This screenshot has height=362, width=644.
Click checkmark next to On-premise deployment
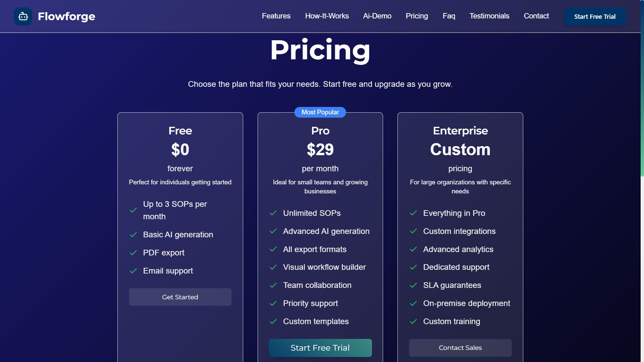click(413, 303)
